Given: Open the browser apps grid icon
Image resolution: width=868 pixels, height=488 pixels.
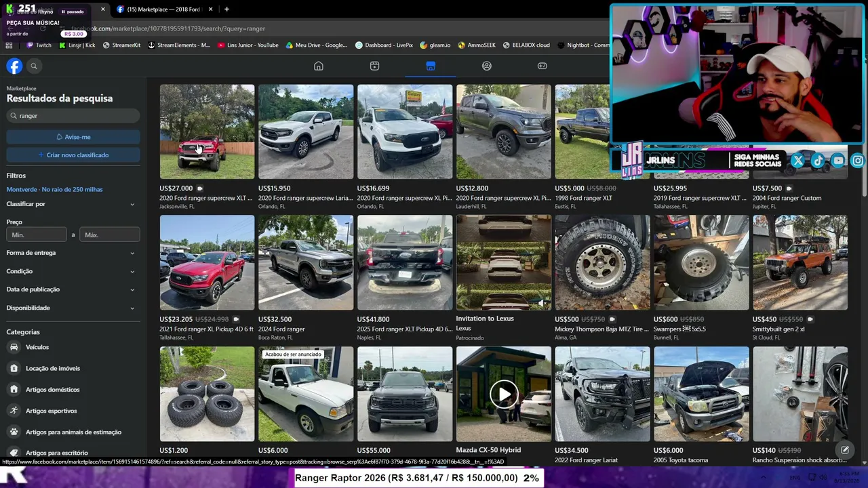Looking at the screenshot, I should [x=9, y=45].
